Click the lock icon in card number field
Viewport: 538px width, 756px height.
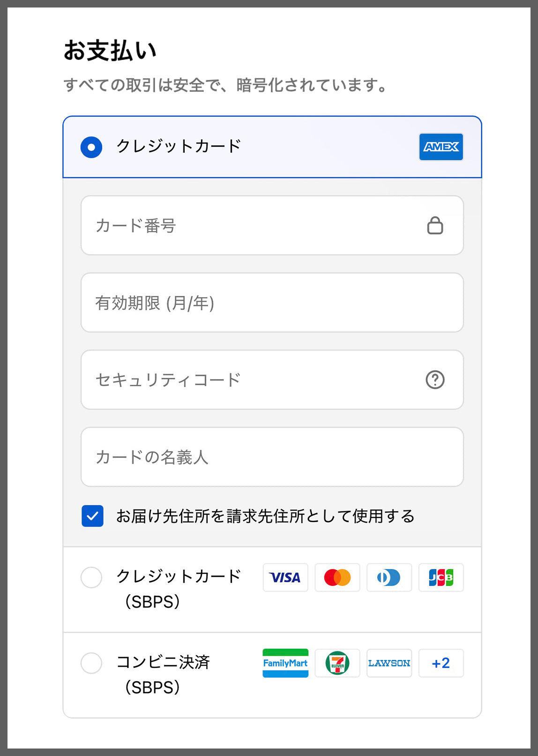point(435,225)
